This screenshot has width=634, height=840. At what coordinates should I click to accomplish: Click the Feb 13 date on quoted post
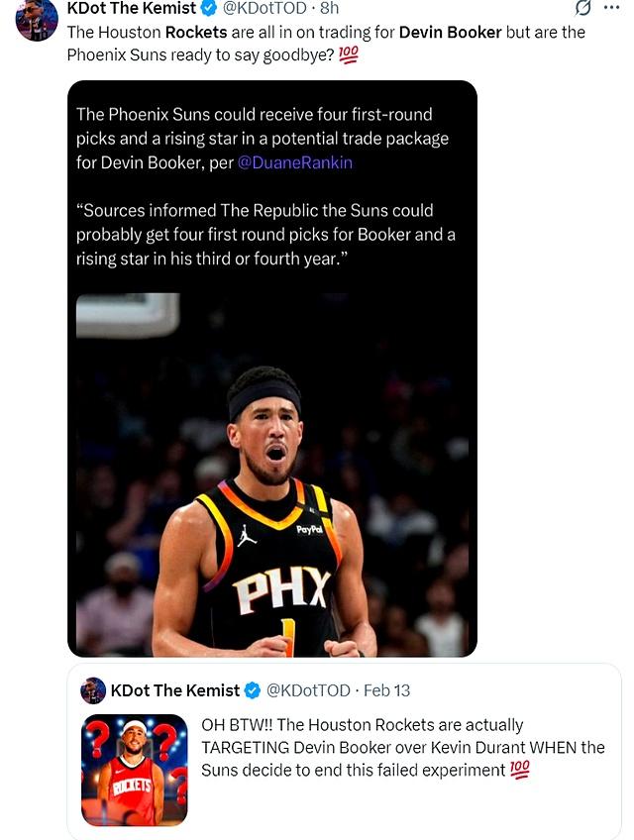[387, 690]
